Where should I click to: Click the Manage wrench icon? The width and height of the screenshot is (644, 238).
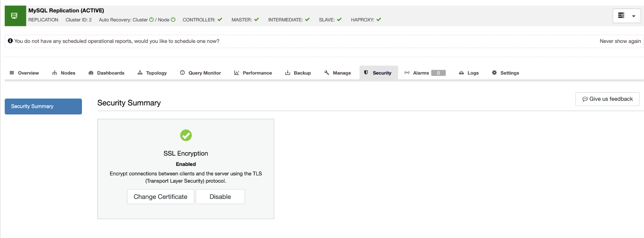(327, 73)
